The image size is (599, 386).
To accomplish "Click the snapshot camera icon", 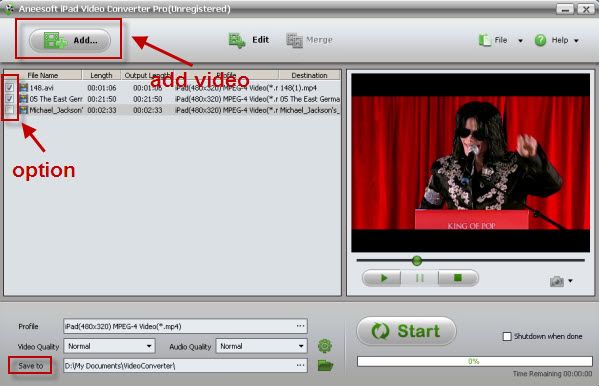I will pos(557,281).
